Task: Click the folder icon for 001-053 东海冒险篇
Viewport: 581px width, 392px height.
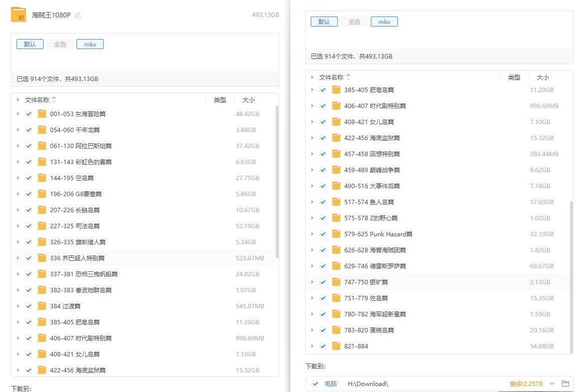Action: click(42, 114)
